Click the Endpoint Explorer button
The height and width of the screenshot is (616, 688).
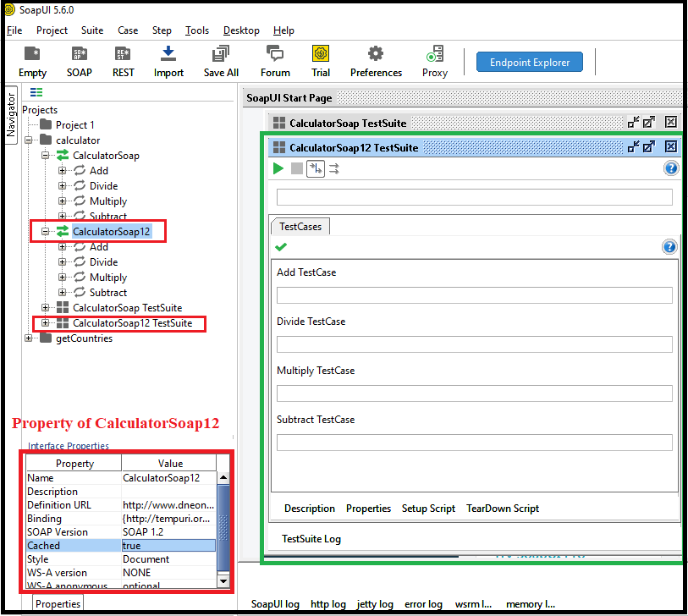pos(530,63)
